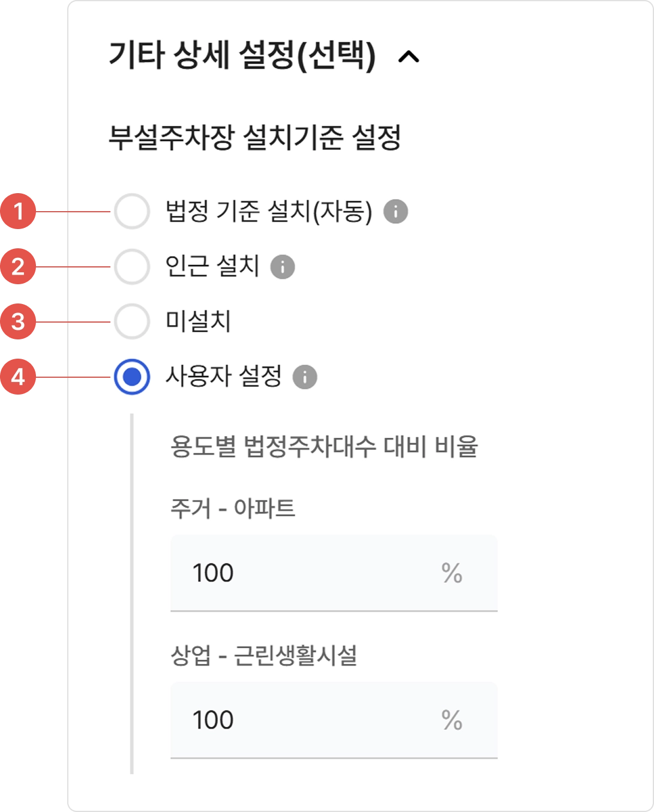Click percent symbol in 주거 - 아파트 field

[452, 573]
